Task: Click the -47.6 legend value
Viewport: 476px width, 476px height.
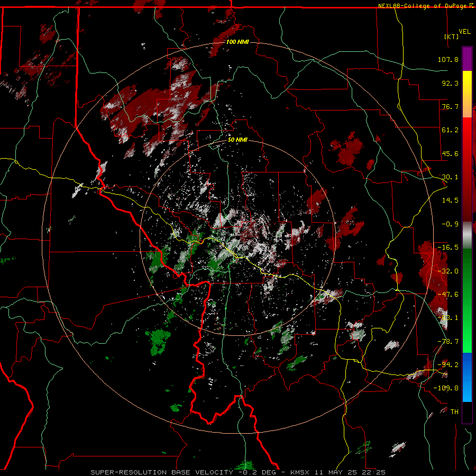Action: pos(448,295)
